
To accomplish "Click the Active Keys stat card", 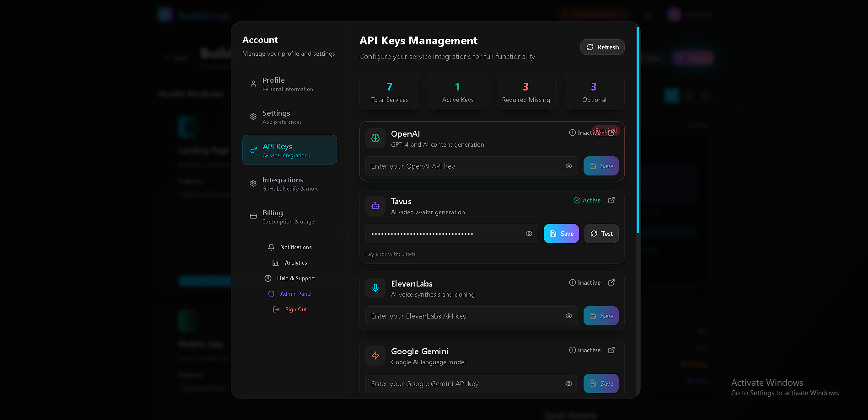I will point(458,91).
